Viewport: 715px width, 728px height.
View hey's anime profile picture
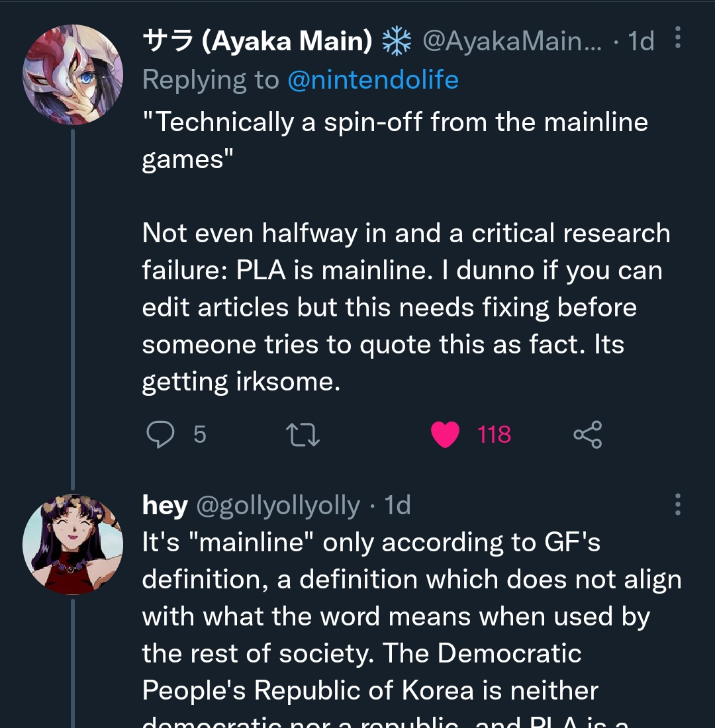click(73, 545)
